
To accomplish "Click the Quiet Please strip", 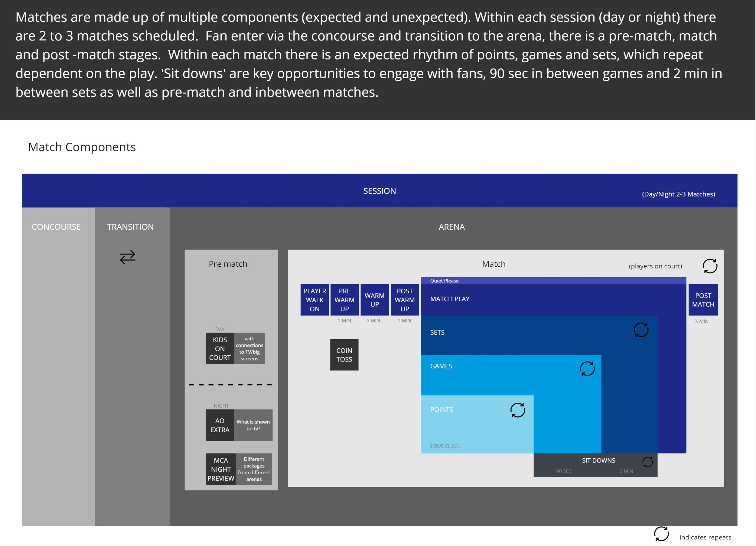I will [444, 281].
